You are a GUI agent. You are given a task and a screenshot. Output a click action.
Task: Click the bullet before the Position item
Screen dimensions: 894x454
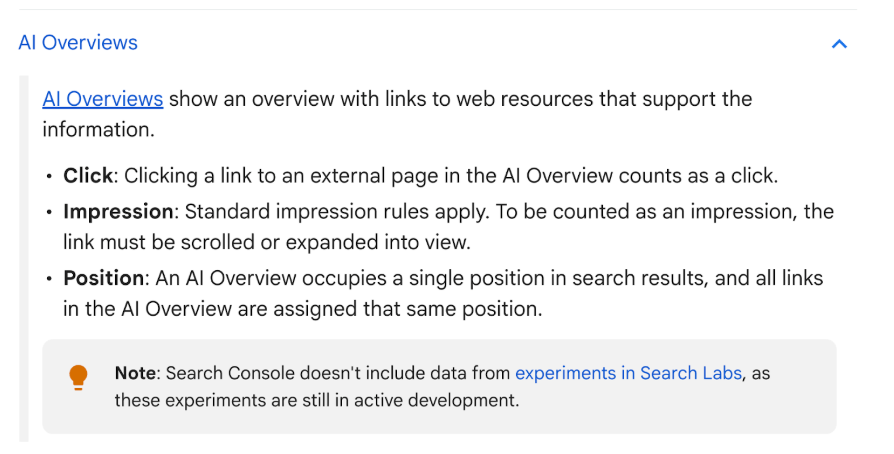(x=49, y=279)
